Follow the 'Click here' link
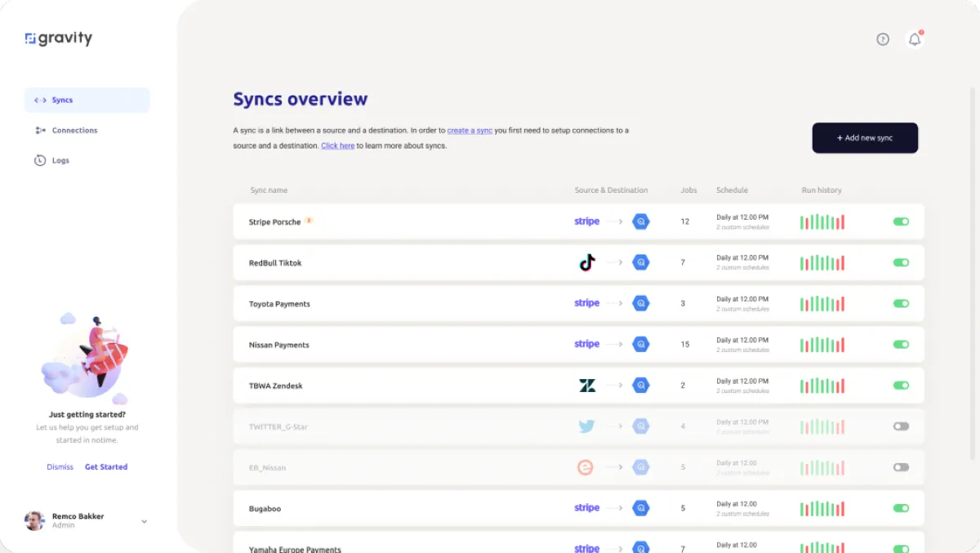980x553 pixels. tap(337, 146)
